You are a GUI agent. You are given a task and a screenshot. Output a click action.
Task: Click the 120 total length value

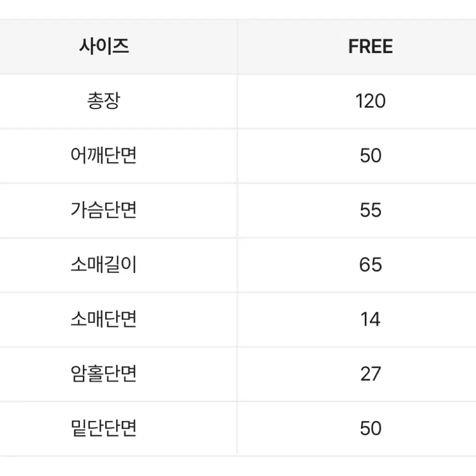370,101
